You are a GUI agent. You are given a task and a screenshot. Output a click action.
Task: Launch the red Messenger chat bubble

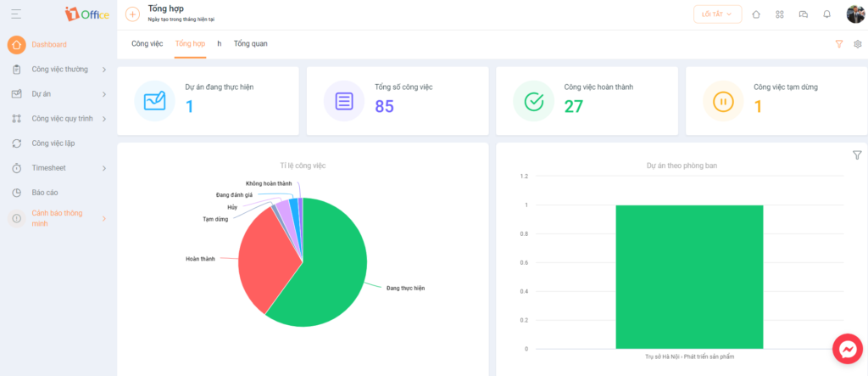click(x=848, y=349)
